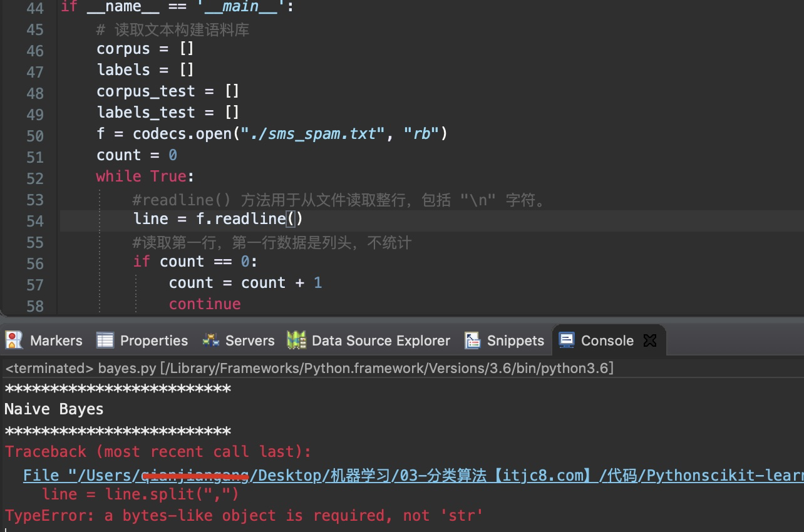Open the Data Source Explorer tab
Viewport: 804px width, 532px height.
(x=369, y=340)
